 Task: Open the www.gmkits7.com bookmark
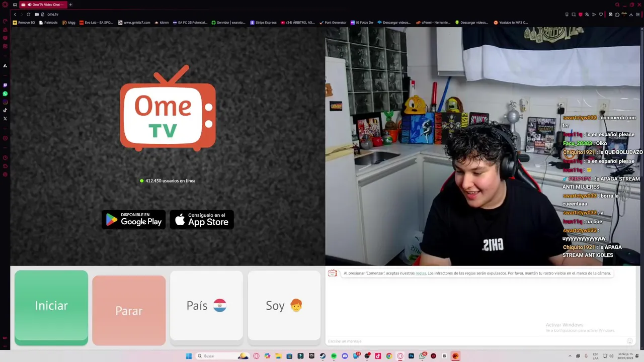134,23
